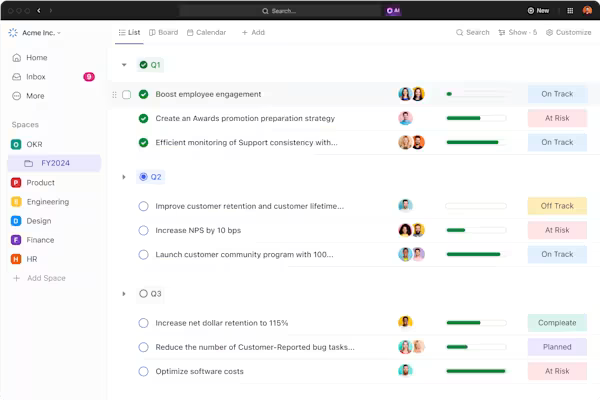Click the Customize gear icon
The width and height of the screenshot is (600, 400).
tap(549, 32)
